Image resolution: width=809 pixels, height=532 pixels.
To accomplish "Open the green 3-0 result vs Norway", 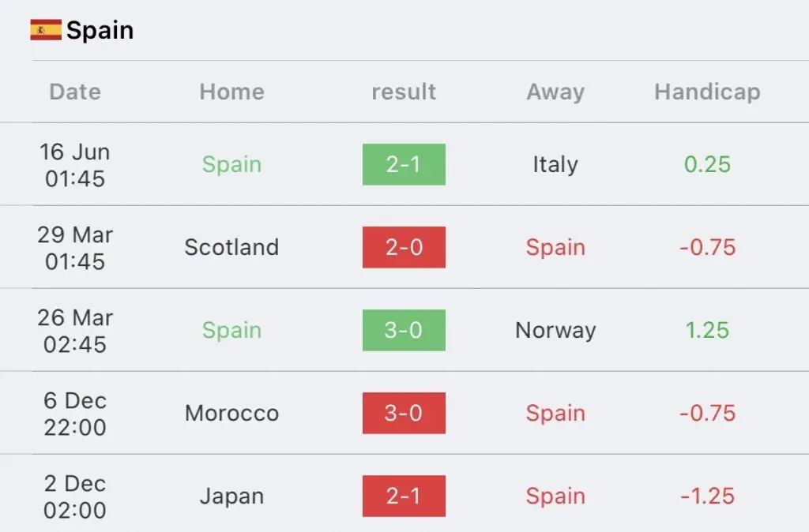I will coord(404,331).
